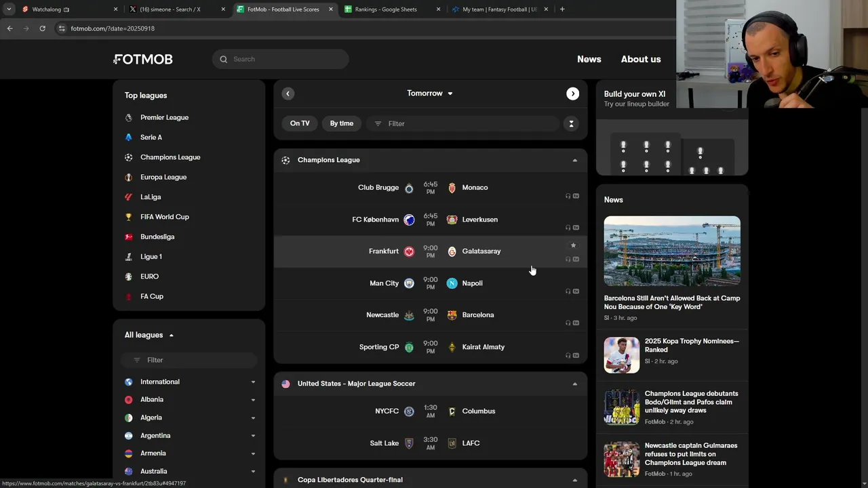Close the FotMob browser tab

tap(331, 9)
